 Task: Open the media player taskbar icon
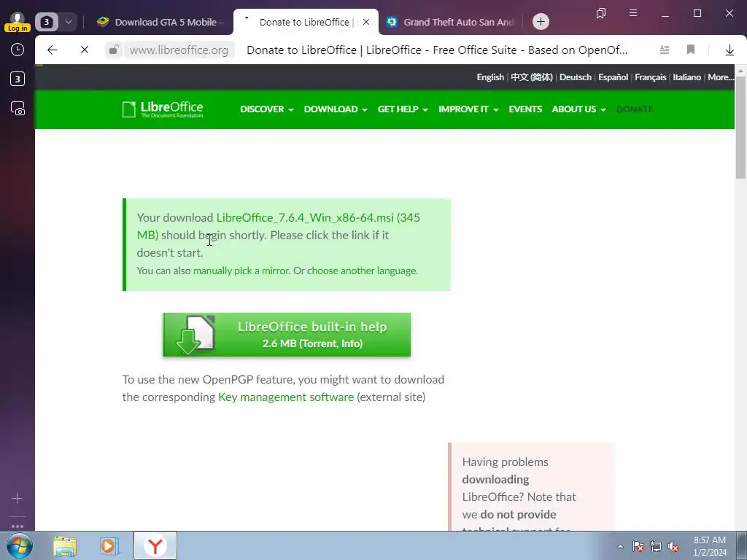[x=109, y=545]
